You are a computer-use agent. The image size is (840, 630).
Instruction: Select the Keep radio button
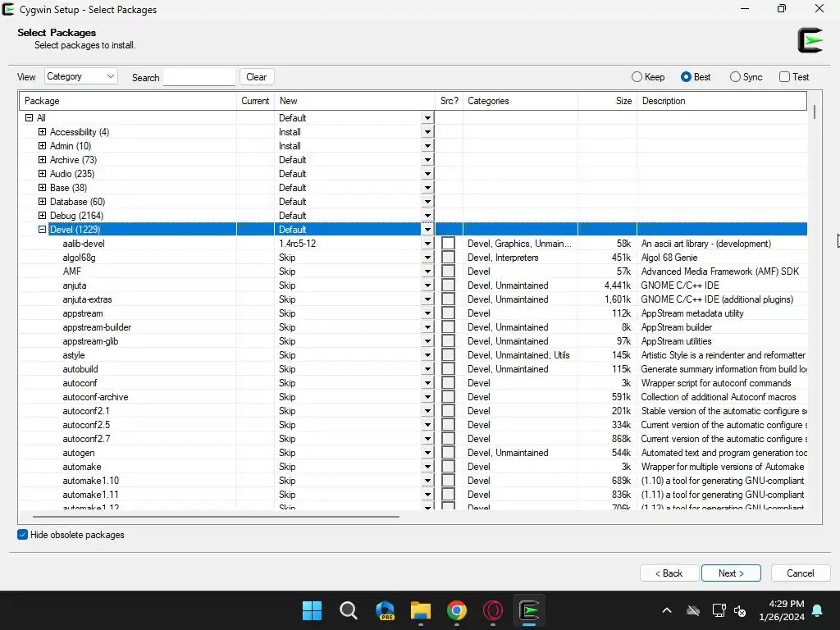tap(637, 76)
